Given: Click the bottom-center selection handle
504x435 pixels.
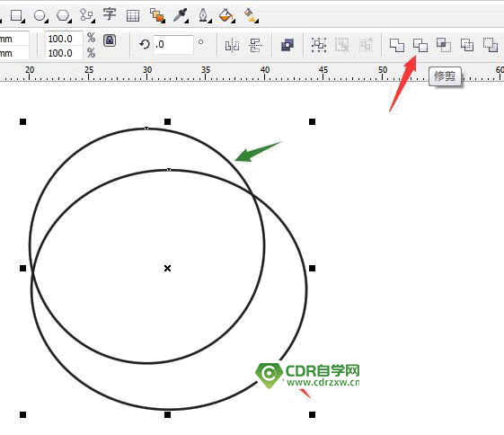Looking at the screenshot, I should coord(167,414).
